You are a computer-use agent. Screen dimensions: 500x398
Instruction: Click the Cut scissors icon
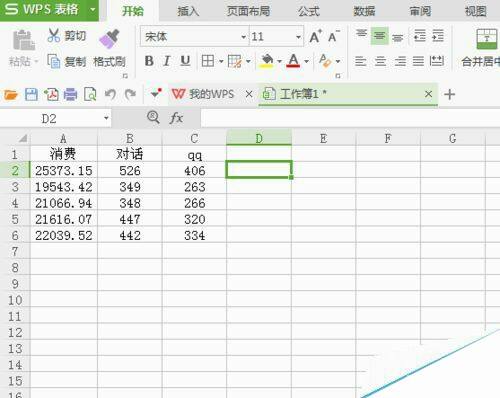pos(54,35)
